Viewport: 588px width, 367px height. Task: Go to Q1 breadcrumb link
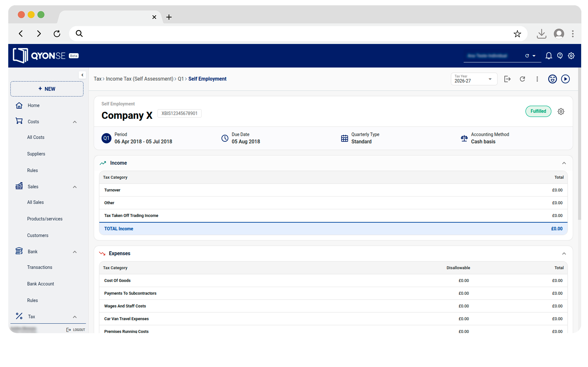181,79
